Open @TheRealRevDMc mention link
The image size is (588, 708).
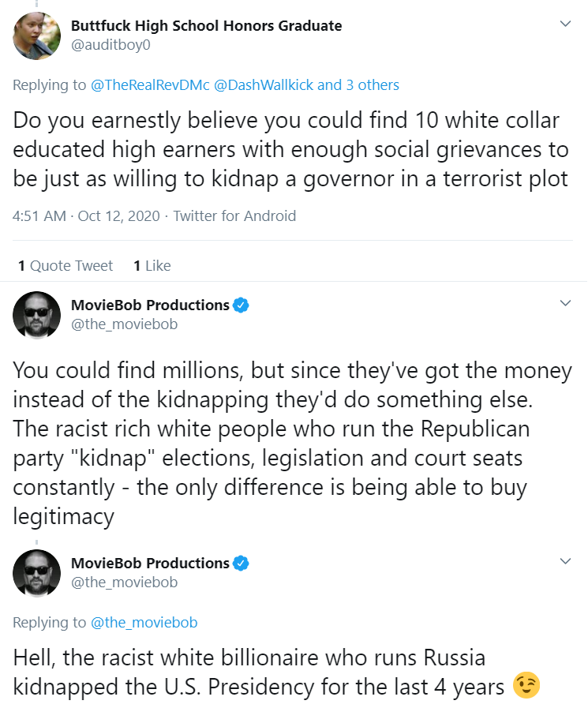click(x=151, y=85)
